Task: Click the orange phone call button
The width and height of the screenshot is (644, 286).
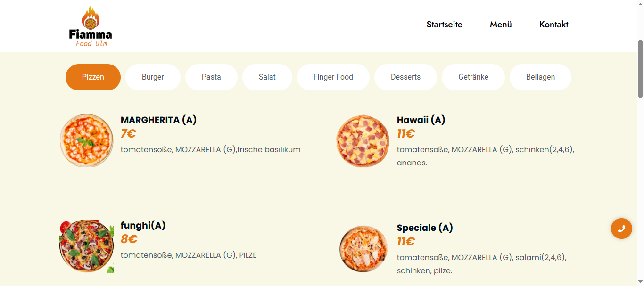Action: click(x=621, y=229)
